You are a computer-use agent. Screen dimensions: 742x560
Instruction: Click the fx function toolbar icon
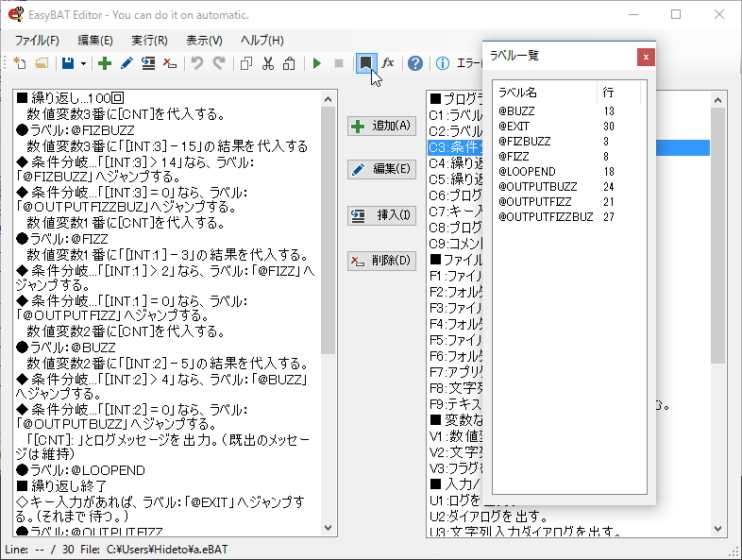point(388,63)
